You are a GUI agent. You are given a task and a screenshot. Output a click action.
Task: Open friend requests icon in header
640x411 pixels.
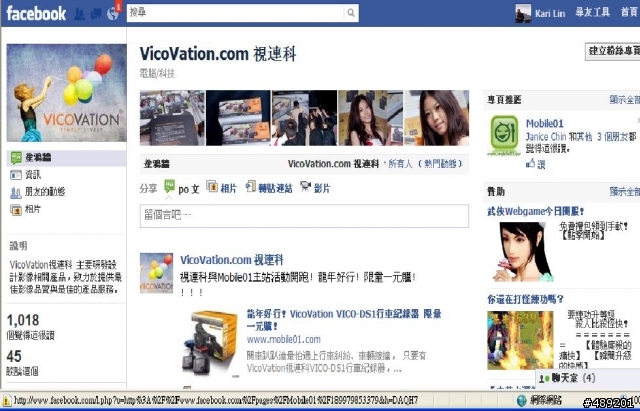(79, 14)
